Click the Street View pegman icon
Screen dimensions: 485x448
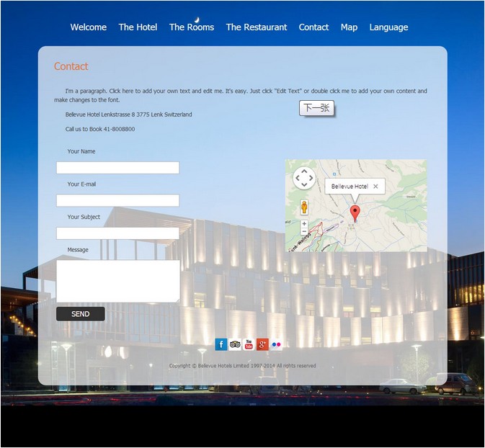point(304,207)
